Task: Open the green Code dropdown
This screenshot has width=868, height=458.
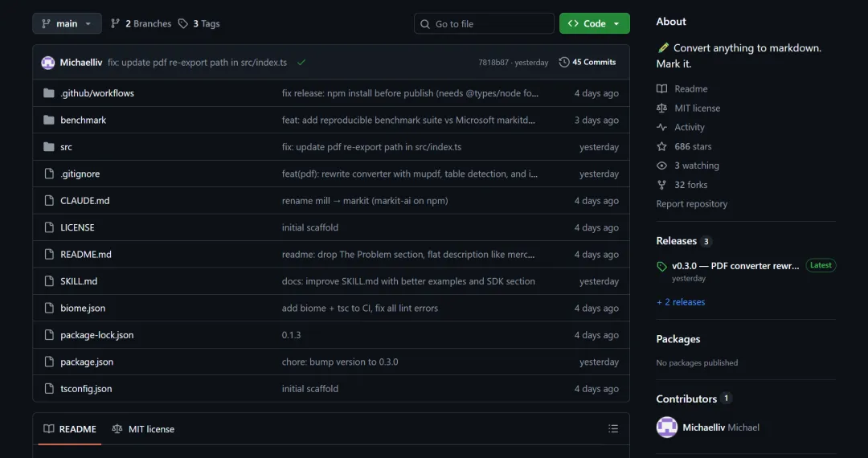Action: [x=594, y=23]
